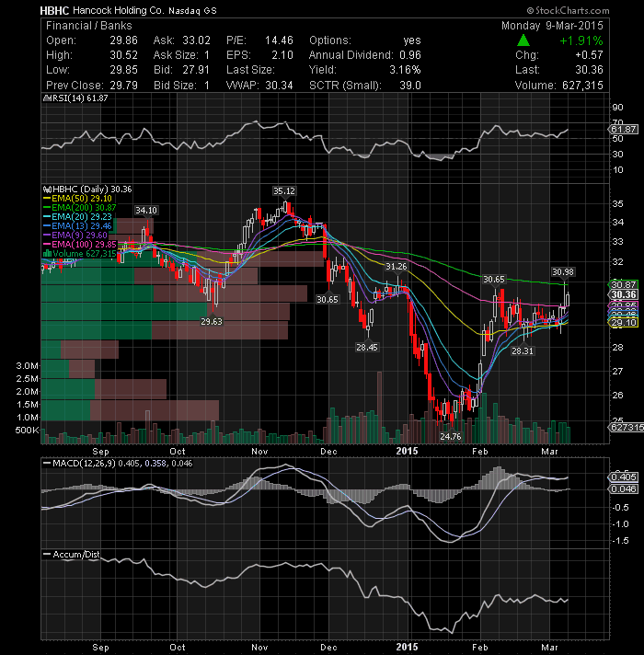The image size is (644, 655).
Task: Click the date Monday 9-Mar-2015
Action: [x=552, y=26]
